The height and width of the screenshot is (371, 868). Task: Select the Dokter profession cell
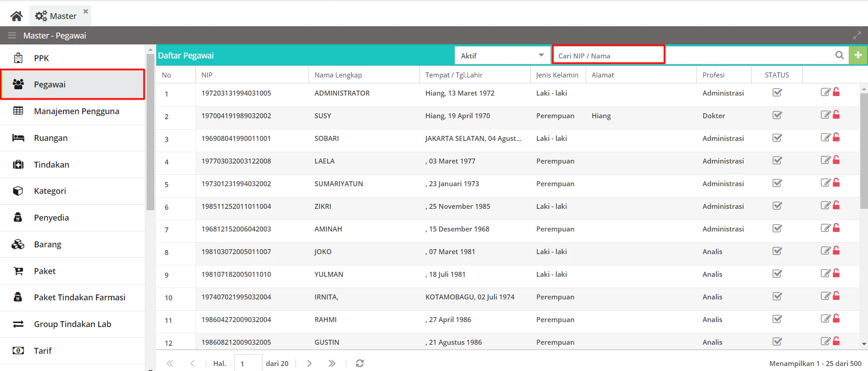[724, 116]
